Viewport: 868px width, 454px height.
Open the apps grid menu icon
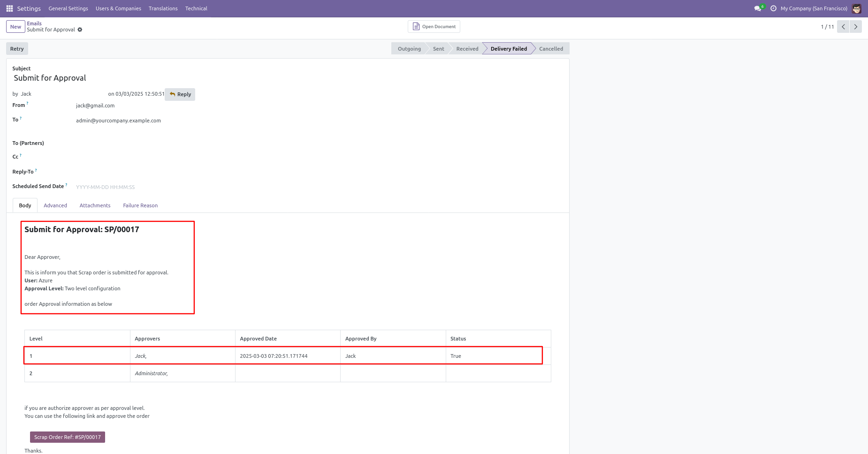pyautogui.click(x=9, y=8)
